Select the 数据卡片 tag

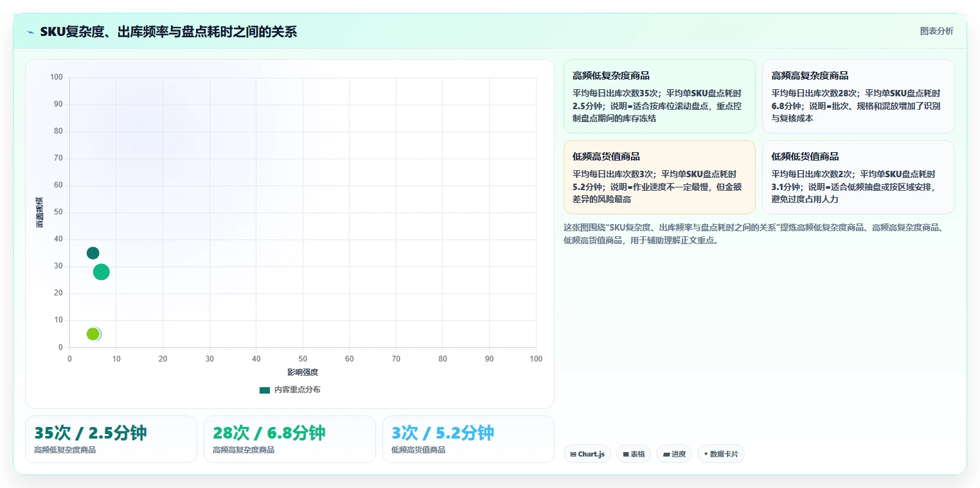pyautogui.click(x=720, y=454)
